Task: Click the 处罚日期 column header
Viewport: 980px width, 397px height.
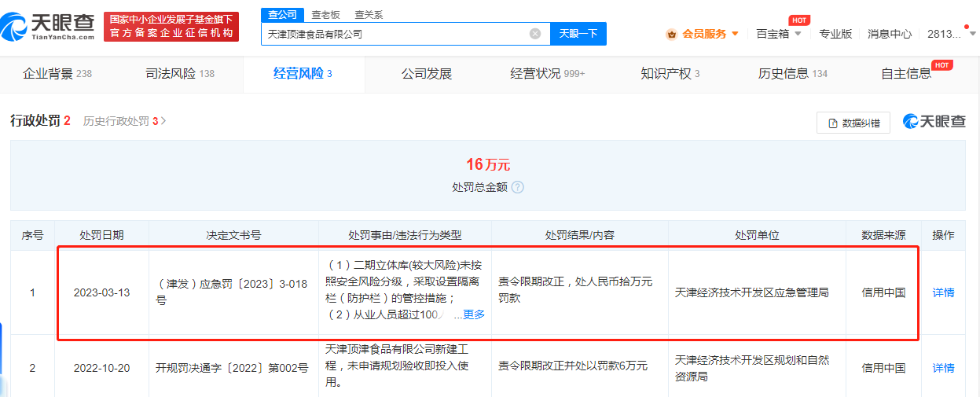Action: [x=102, y=235]
